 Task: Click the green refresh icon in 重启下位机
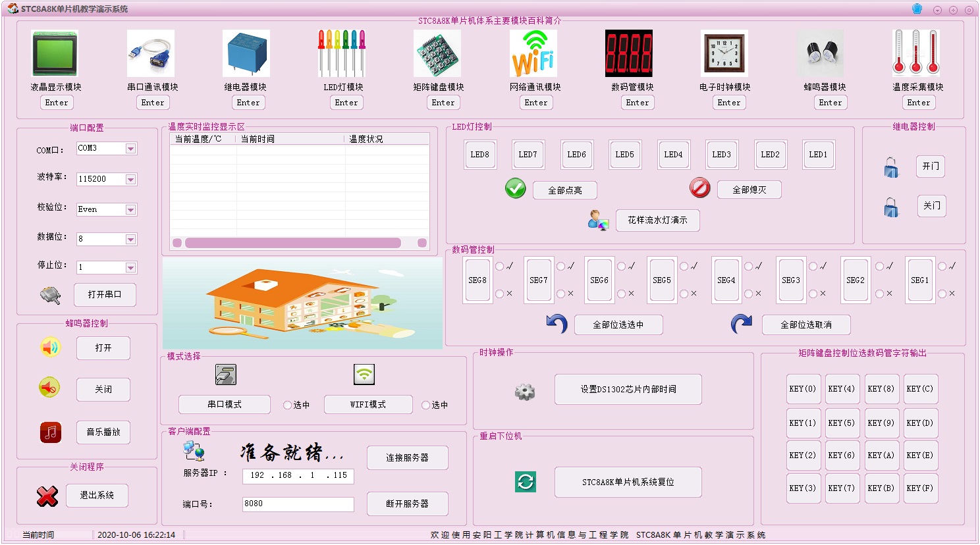click(x=526, y=482)
